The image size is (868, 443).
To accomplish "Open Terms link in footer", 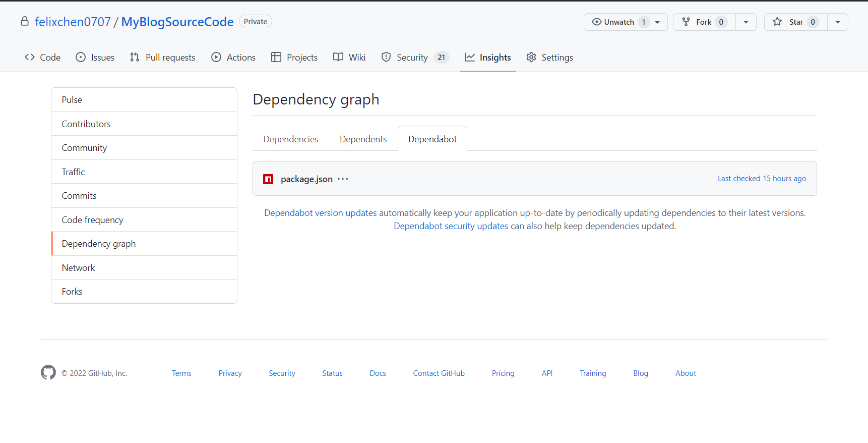I will pyautogui.click(x=181, y=373).
